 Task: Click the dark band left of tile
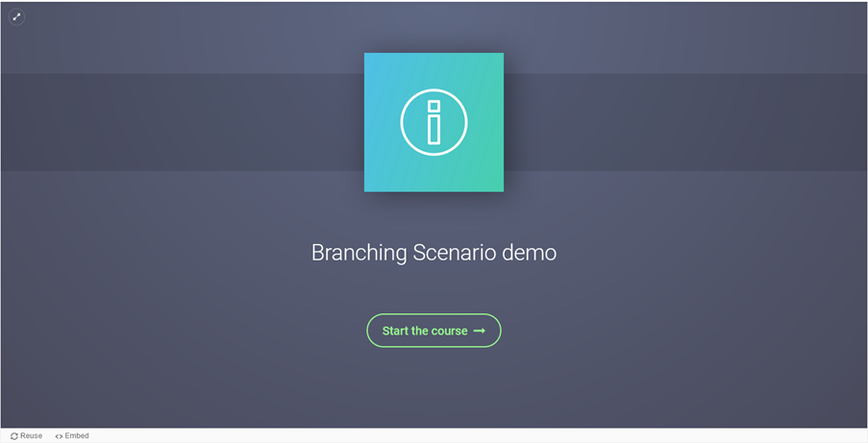(x=183, y=122)
